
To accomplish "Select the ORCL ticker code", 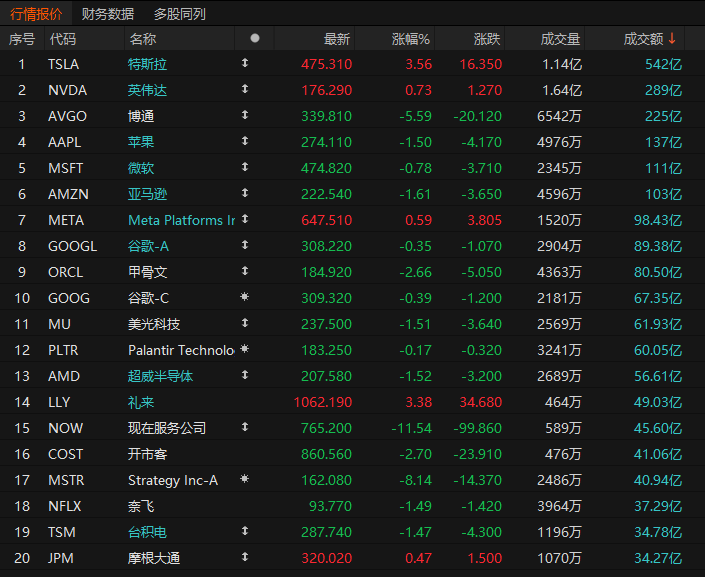I will pyautogui.click(x=66, y=273).
